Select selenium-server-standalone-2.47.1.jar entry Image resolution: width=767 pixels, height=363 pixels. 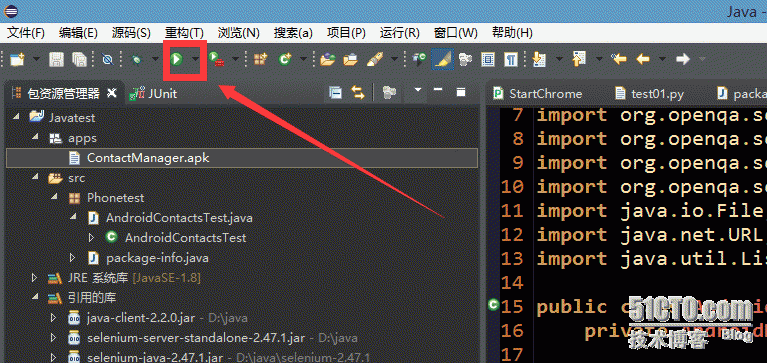(x=196, y=338)
